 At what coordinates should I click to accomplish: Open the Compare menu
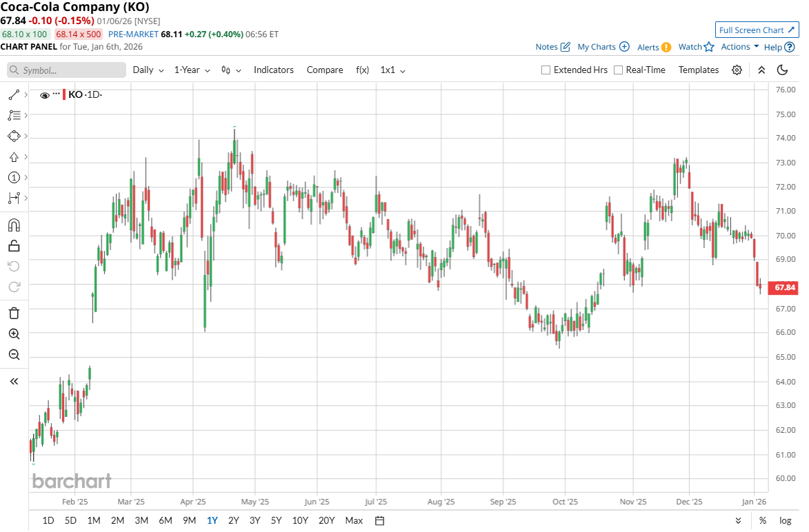pyautogui.click(x=325, y=70)
